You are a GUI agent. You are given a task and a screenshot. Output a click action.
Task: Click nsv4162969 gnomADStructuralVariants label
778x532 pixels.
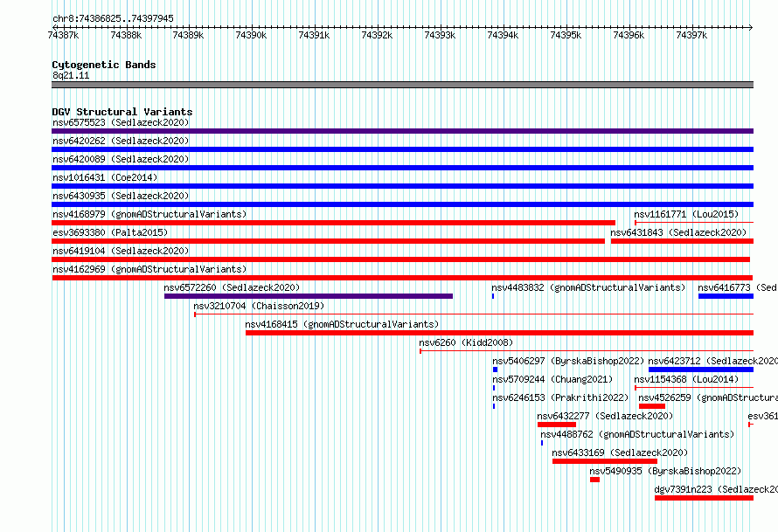tap(149, 269)
